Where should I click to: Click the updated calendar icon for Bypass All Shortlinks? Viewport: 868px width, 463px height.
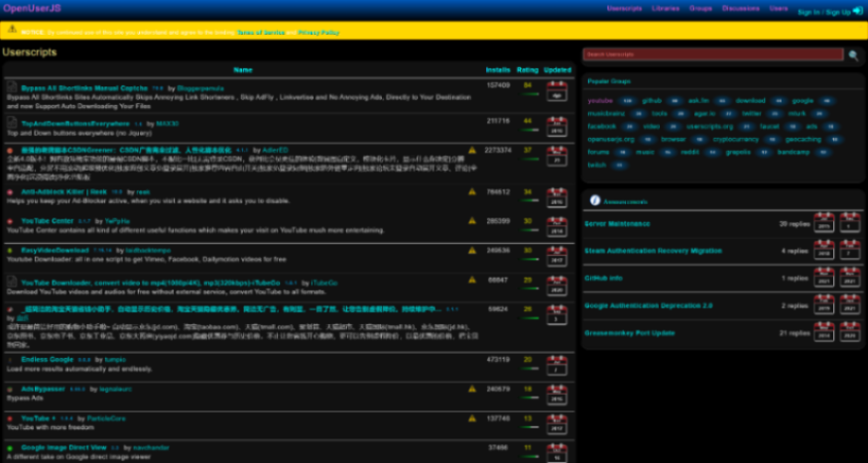tap(557, 91)
